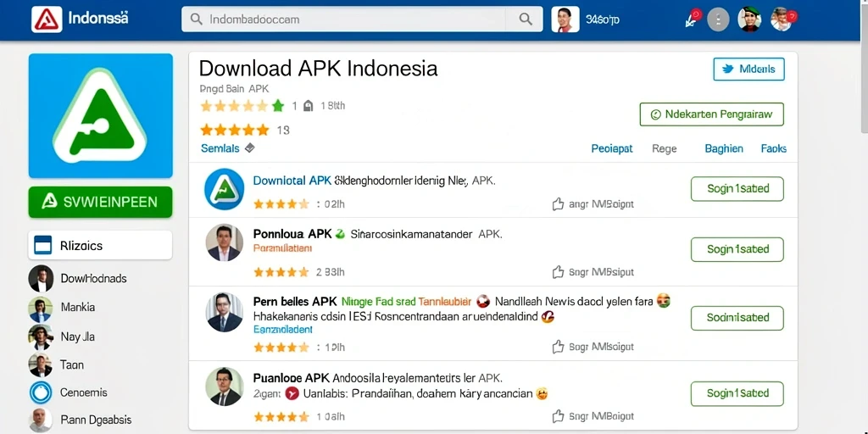This screenshot has width=868, height=434.
Task: Open the Taon sidebar entry
Action: coord(72,364)
